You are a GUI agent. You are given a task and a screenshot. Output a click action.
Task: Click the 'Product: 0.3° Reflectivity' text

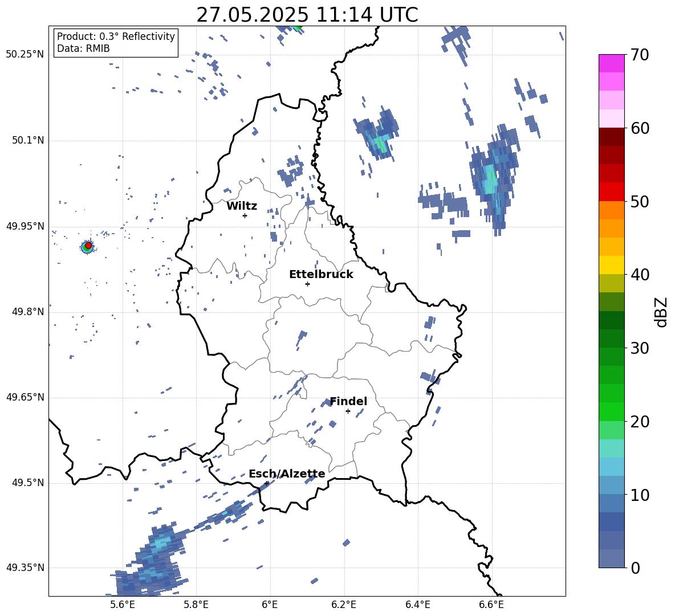[x=116, y=36]
